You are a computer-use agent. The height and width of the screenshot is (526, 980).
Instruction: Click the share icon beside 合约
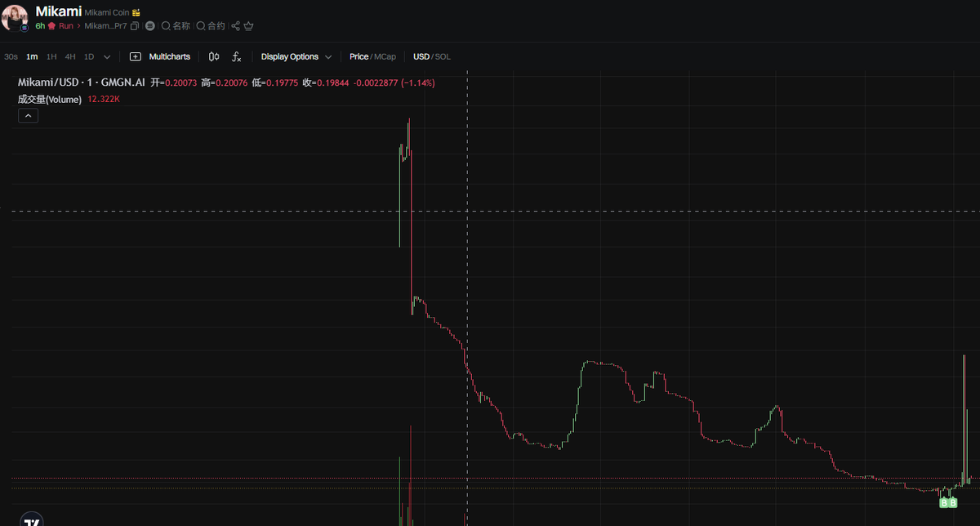236,26
